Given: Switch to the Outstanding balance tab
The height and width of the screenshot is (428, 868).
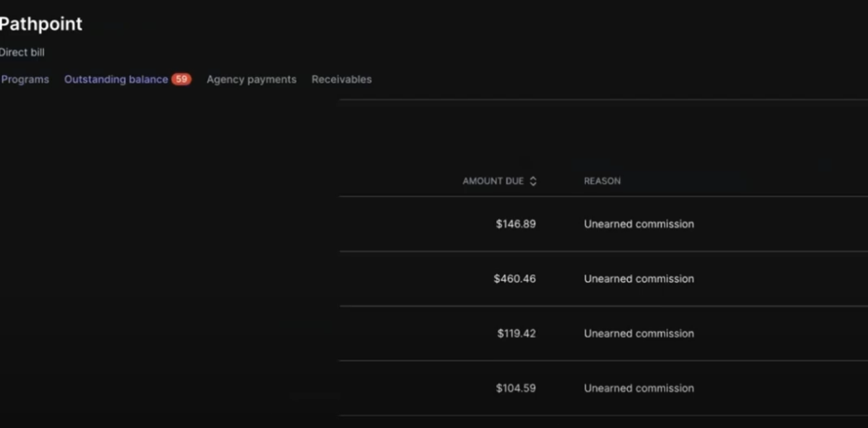Looking at the screenshot, I should tap(116, 79).
